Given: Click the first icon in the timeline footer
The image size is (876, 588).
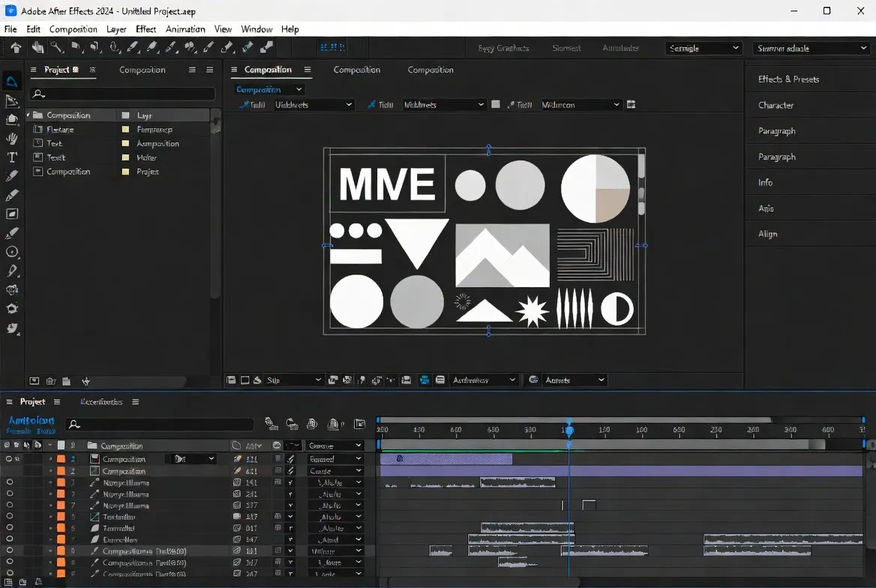Looking at the screenshot, I should (8, 583).
